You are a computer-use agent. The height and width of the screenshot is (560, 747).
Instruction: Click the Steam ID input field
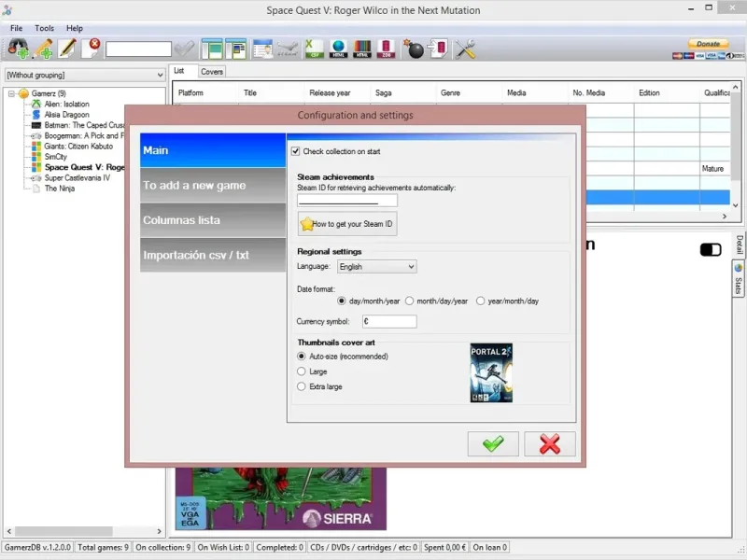coord(347,201)
